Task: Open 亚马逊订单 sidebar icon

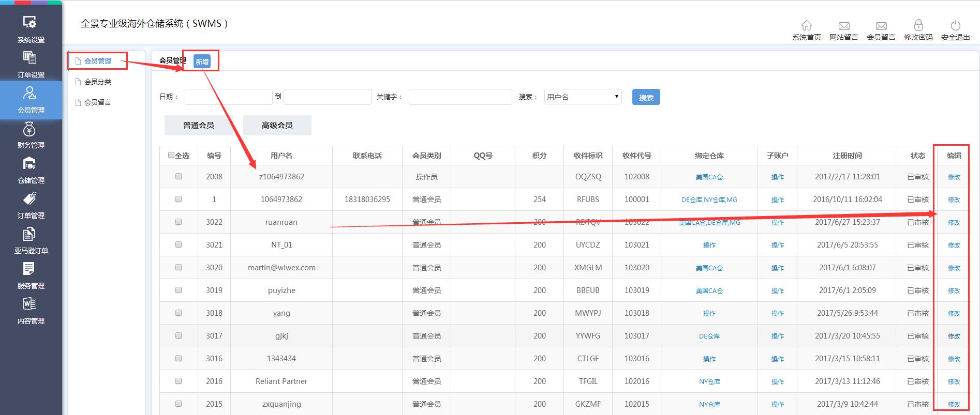Action: 30,235
